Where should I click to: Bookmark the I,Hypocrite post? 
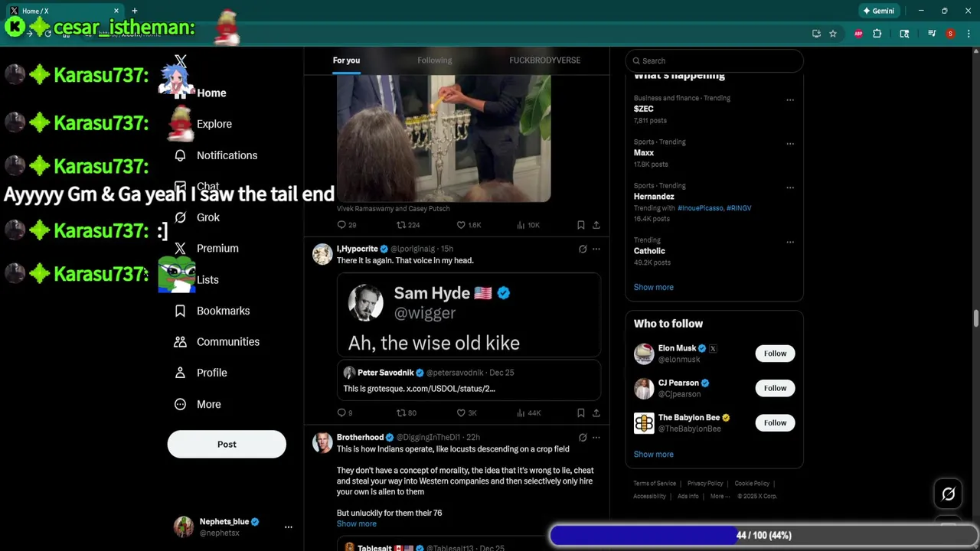[581, 413]
